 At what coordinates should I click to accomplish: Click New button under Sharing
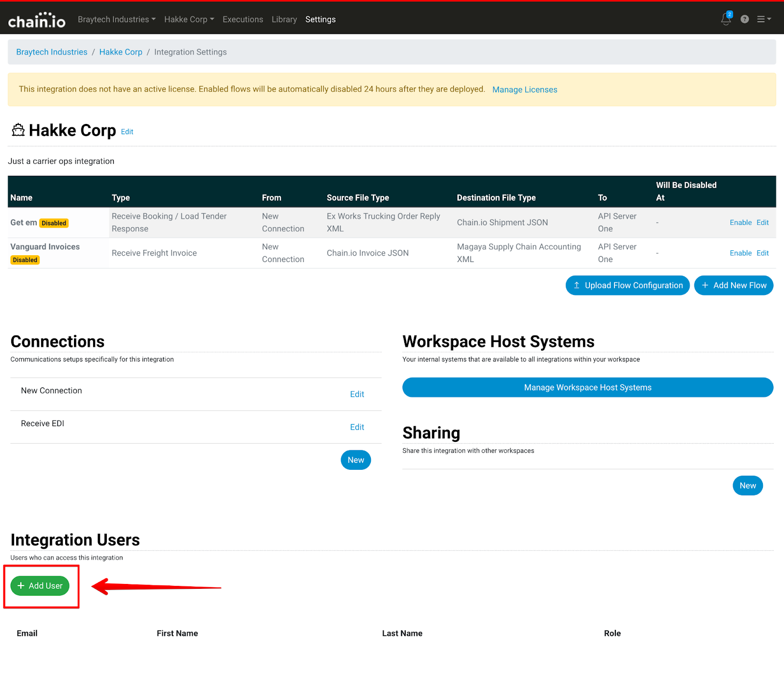pos(748,485)
